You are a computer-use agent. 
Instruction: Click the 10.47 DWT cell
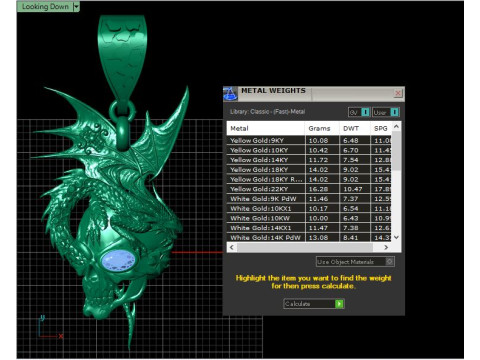[x=355, y=189]
